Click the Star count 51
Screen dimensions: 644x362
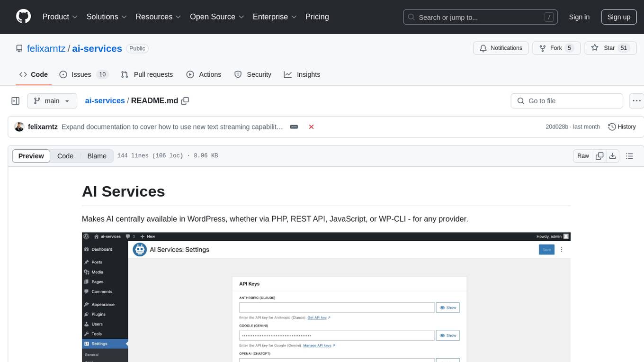click(x=624, y=48)
